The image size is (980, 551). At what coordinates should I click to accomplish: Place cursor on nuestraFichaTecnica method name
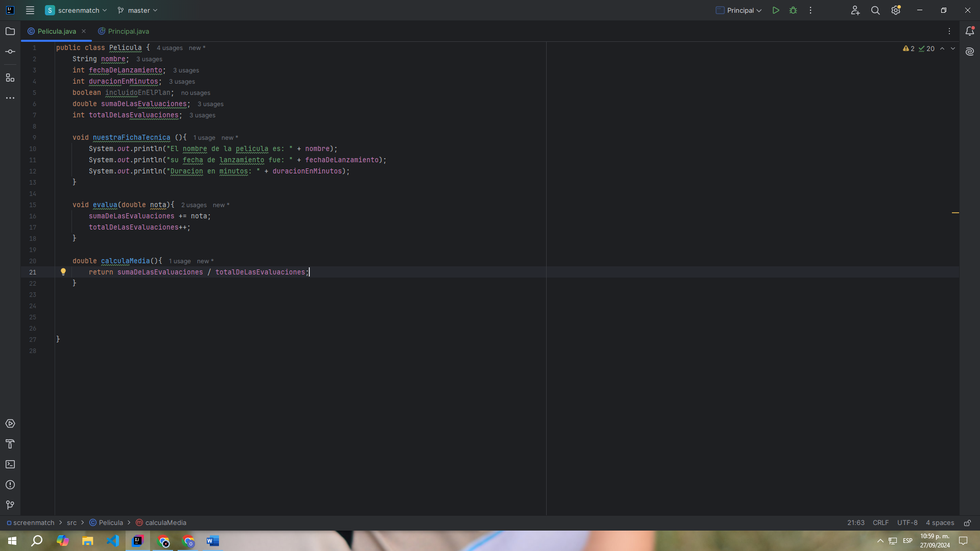(131, 137)
